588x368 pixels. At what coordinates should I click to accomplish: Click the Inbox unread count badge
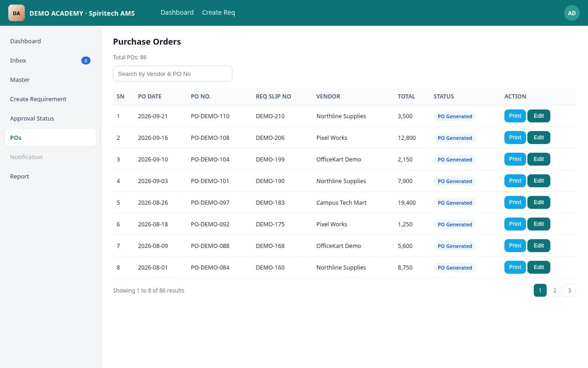pyautogui.click(x=86, y=60)
